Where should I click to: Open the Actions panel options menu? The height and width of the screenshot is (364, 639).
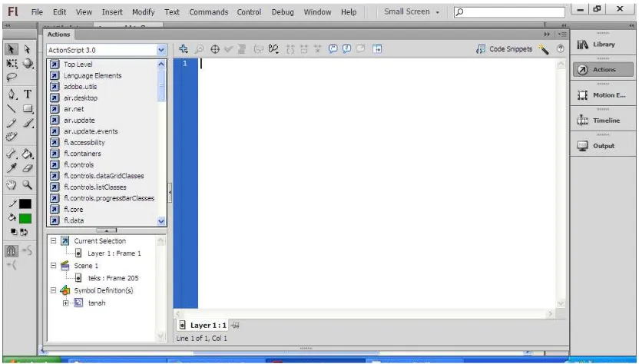[562, 35]
